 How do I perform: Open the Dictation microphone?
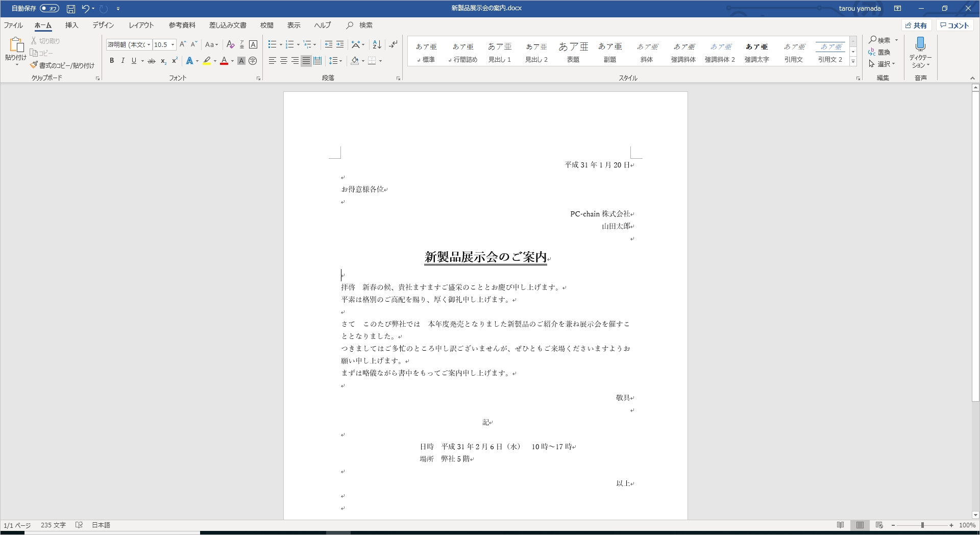coord(920,45)
